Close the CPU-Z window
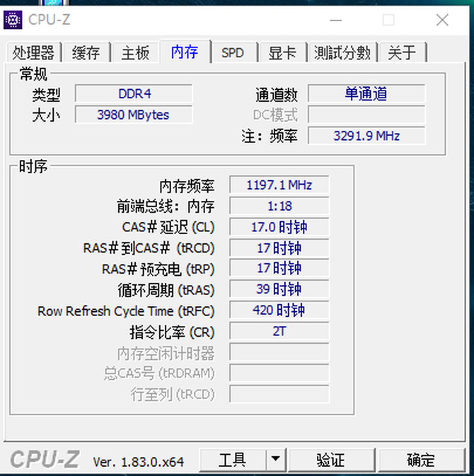Viewport: 474px width, 476px height. (x=442, y=21)
